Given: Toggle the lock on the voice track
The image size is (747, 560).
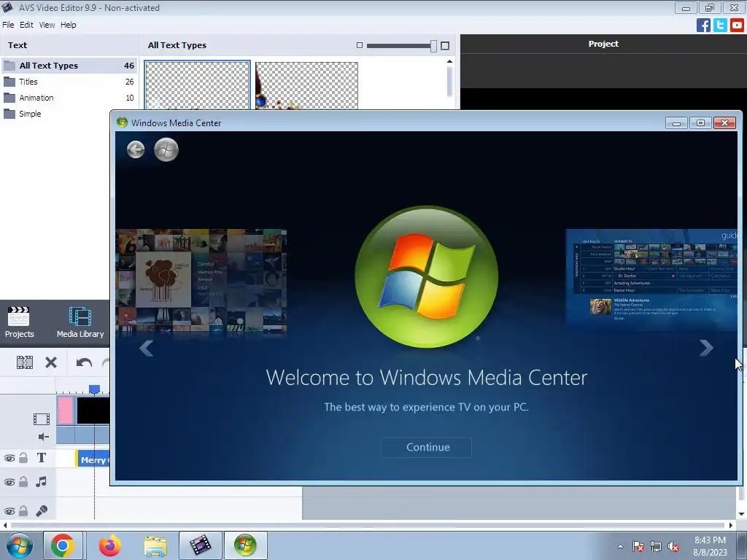Looking at the screenshot, I should point(23,511).
